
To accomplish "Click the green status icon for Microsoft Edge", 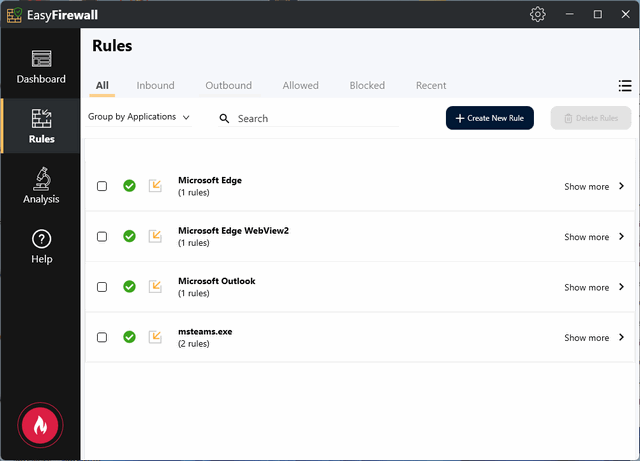I will tap(129, 186).
